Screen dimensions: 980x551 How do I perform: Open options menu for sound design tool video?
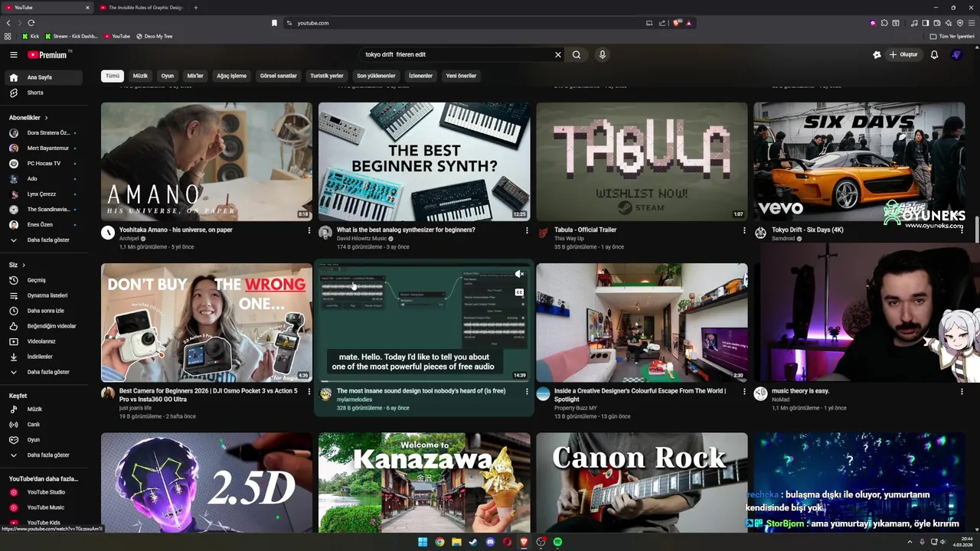click(527, 392)
